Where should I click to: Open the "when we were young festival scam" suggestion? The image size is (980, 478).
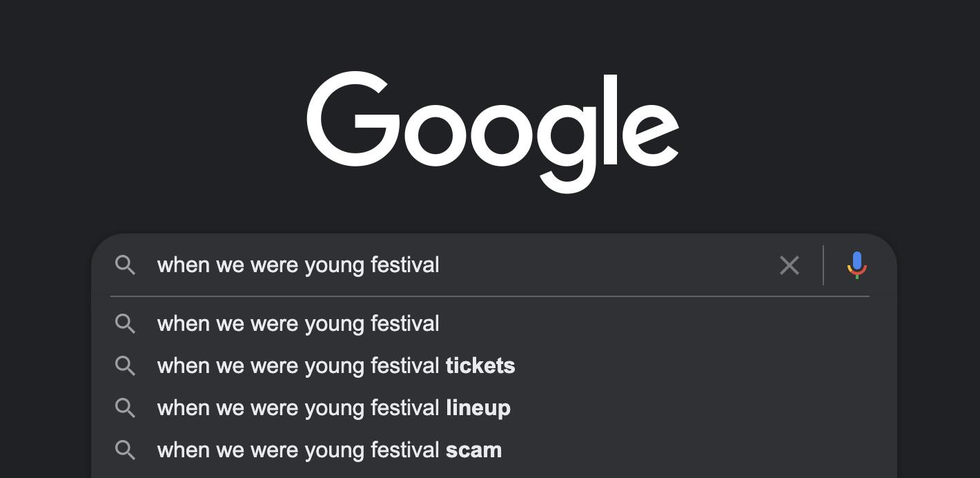[329, 450]
